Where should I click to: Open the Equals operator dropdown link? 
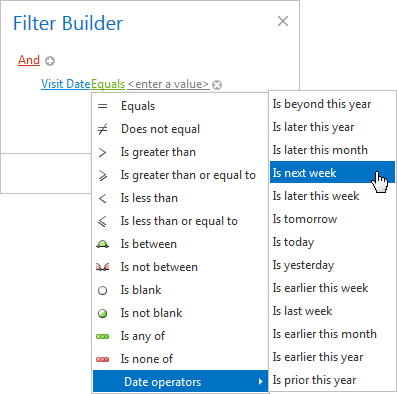pyautogui.click(x=108, y=84)
